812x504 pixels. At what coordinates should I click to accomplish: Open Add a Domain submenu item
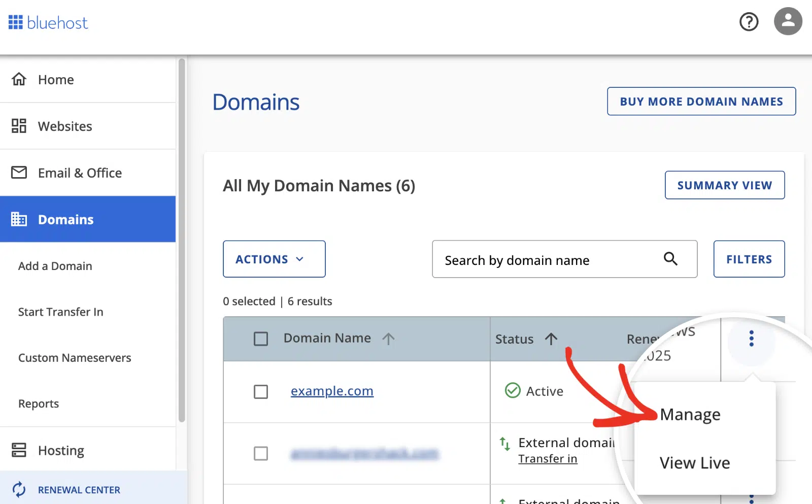(x=55, y=266)
